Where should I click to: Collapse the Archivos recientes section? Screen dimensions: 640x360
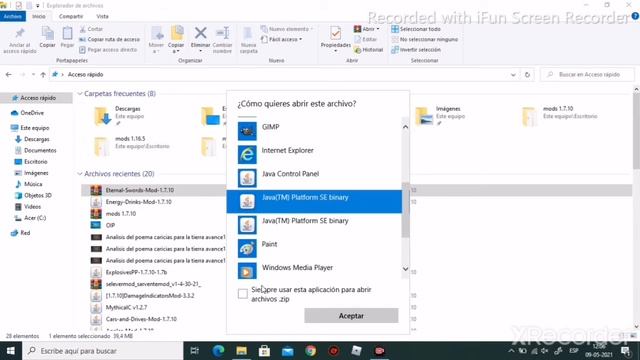coord(80,173)
